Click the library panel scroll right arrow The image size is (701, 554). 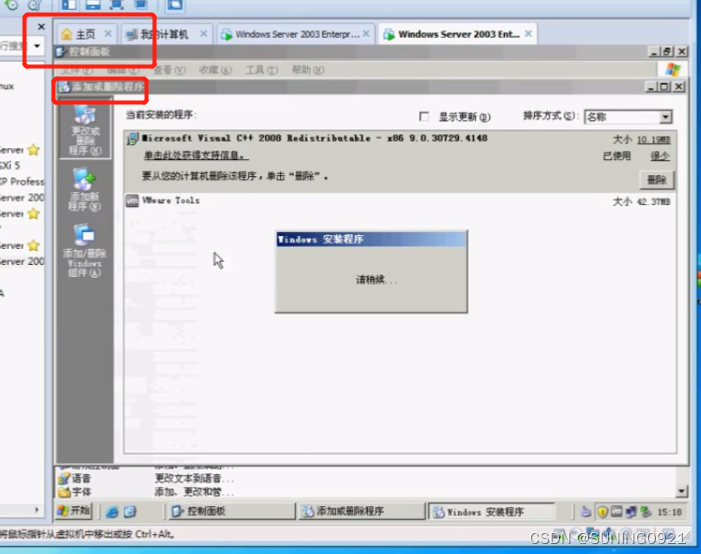pos(37,510)
